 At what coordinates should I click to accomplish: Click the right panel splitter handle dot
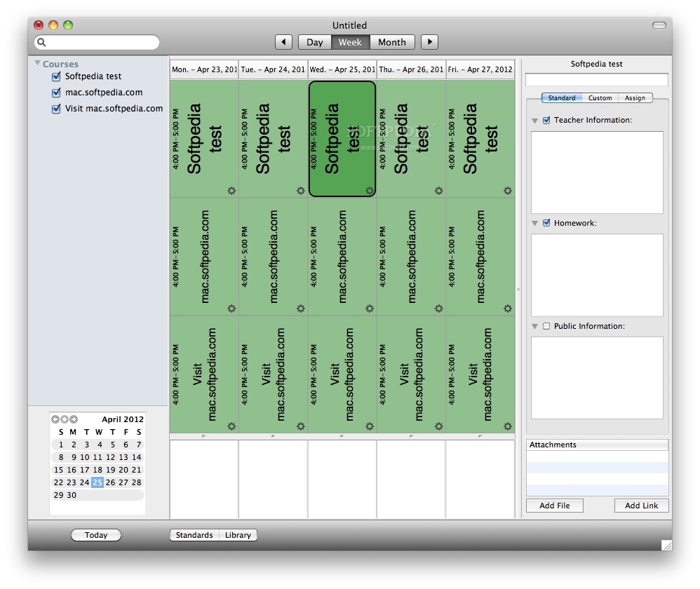tap(518, 290)
